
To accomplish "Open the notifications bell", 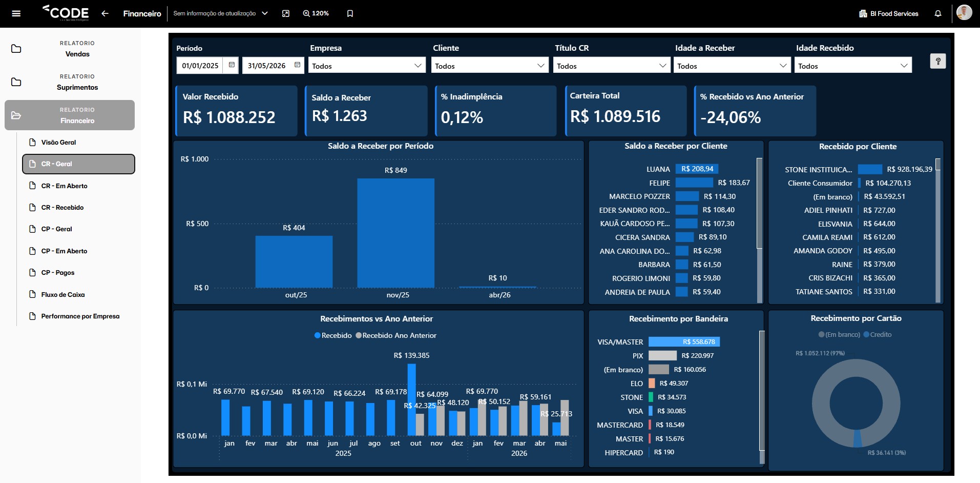I will pos(938,13).
